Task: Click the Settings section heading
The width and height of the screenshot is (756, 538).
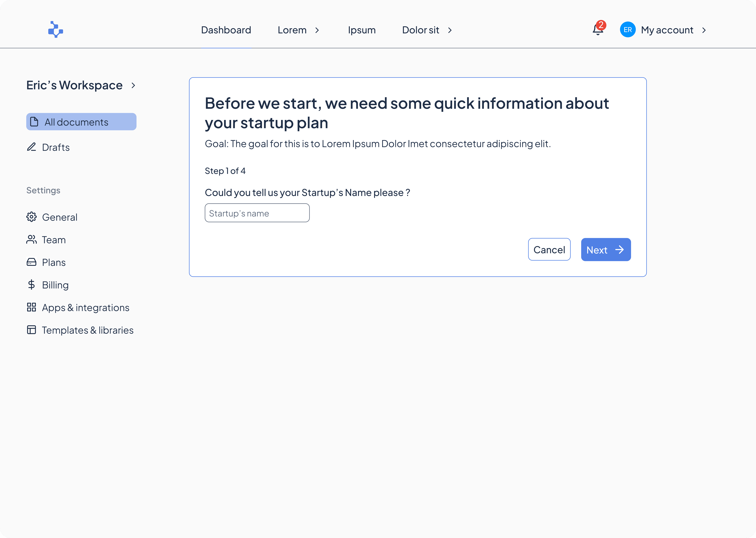Action: (x=43, y=190)
